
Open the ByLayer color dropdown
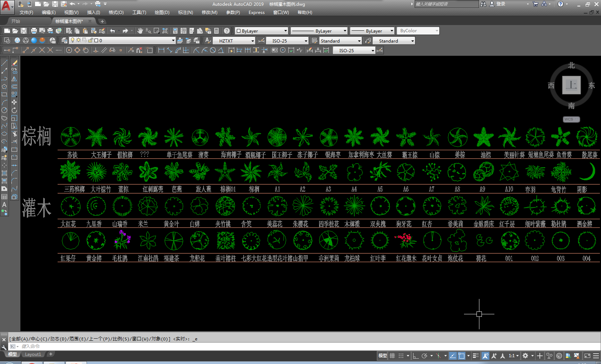[x=262, y=31]
